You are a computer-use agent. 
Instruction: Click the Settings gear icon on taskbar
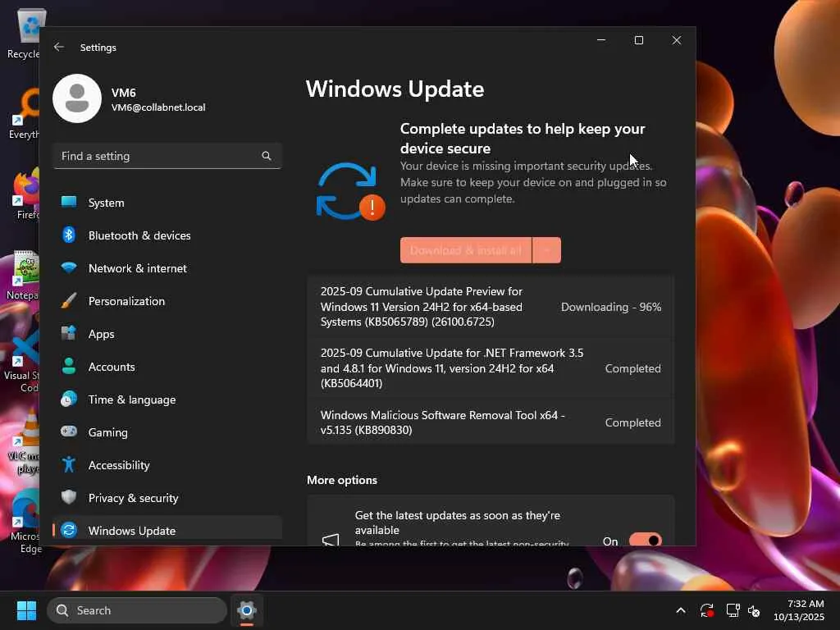point(246,610)
